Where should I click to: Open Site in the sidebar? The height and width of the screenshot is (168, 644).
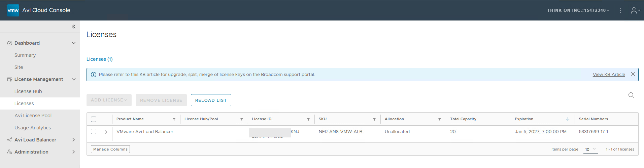(x=19, y=67)
